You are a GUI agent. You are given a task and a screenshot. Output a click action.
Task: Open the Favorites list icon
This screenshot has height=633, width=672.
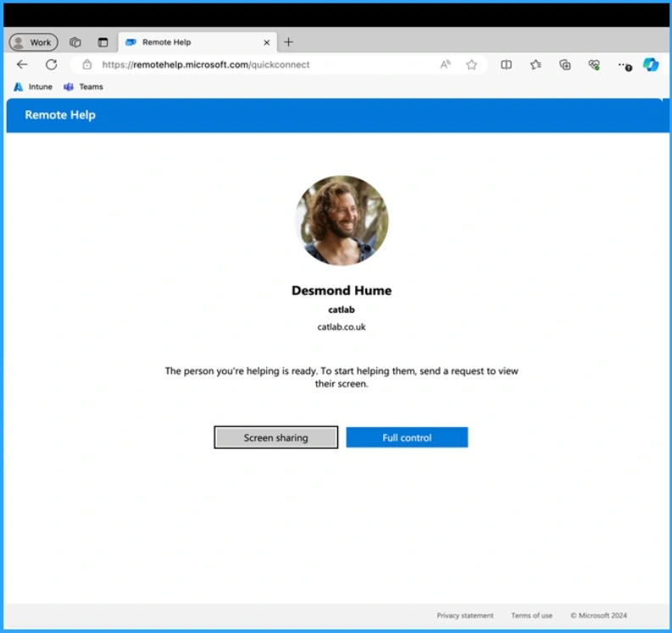tap(536, 64)
